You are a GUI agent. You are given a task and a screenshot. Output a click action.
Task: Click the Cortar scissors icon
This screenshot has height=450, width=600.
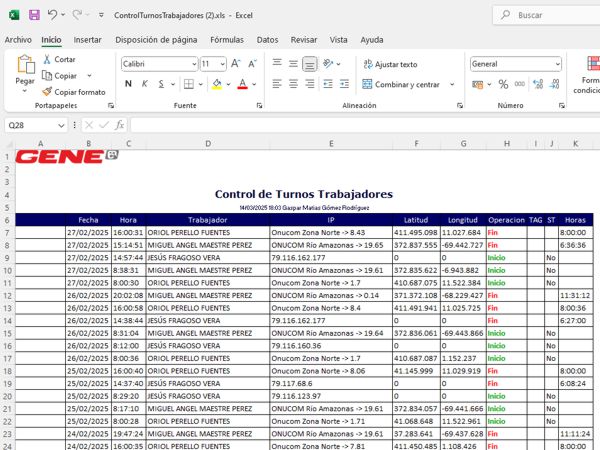[47, 59]
